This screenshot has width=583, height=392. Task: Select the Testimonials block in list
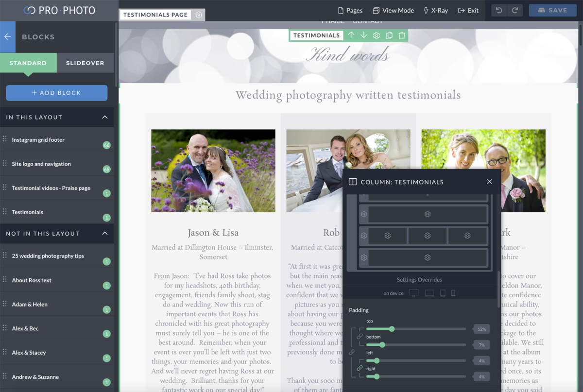[x=57, y=212]
